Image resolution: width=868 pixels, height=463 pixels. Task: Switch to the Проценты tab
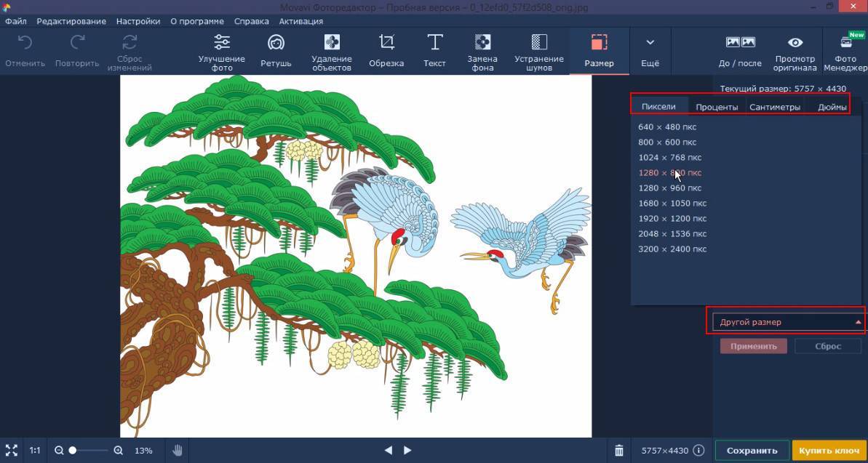(x=717, y=108)
